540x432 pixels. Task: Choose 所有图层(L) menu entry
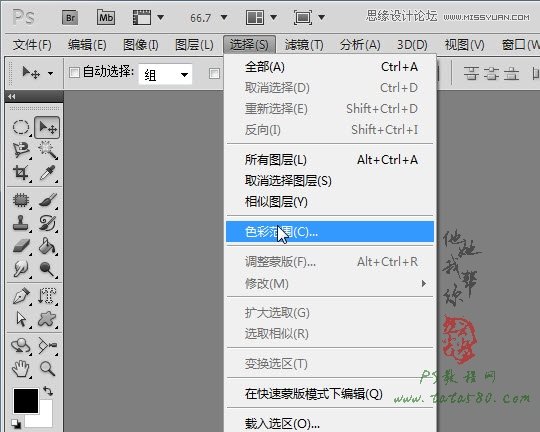coord(331,160)
